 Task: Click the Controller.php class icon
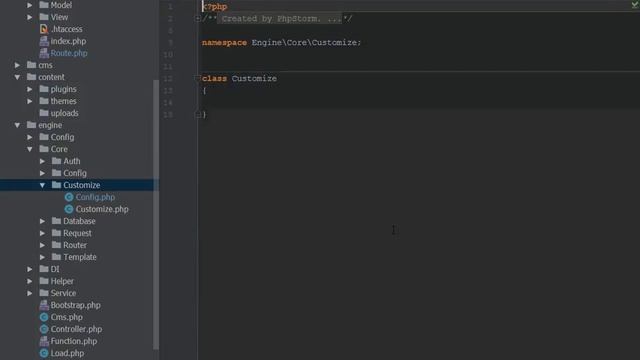coord(44,329)
